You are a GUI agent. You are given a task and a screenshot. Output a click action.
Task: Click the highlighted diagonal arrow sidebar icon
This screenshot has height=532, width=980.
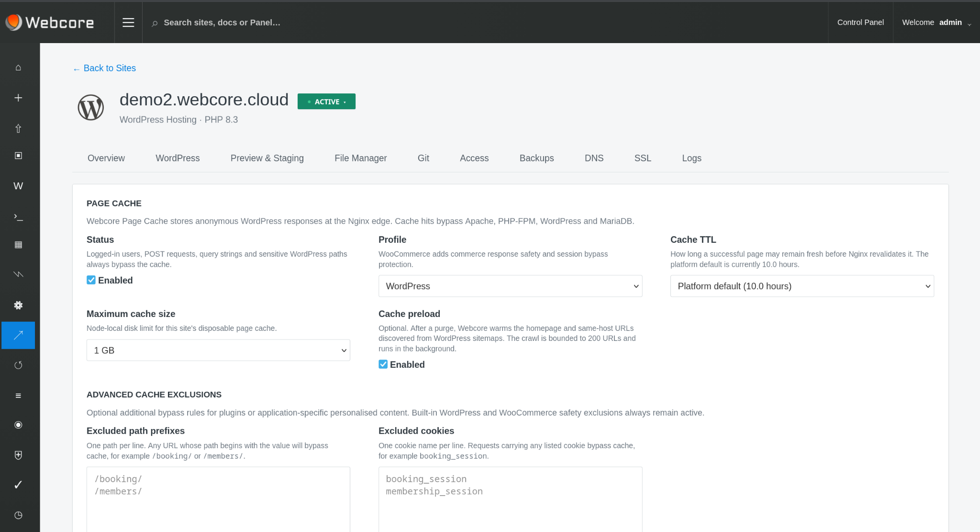click(18, 335)
